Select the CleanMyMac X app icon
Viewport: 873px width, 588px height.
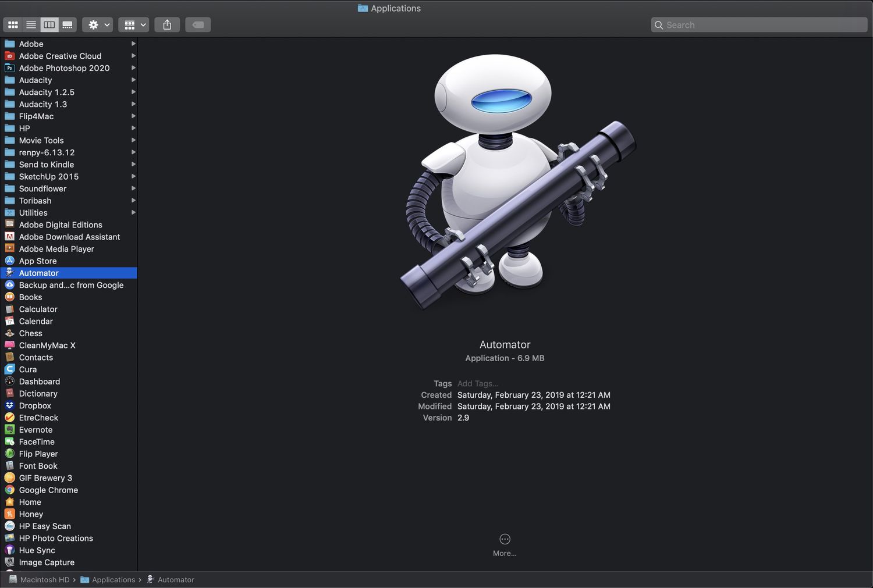pyautogui.click(x=9, y=345)
